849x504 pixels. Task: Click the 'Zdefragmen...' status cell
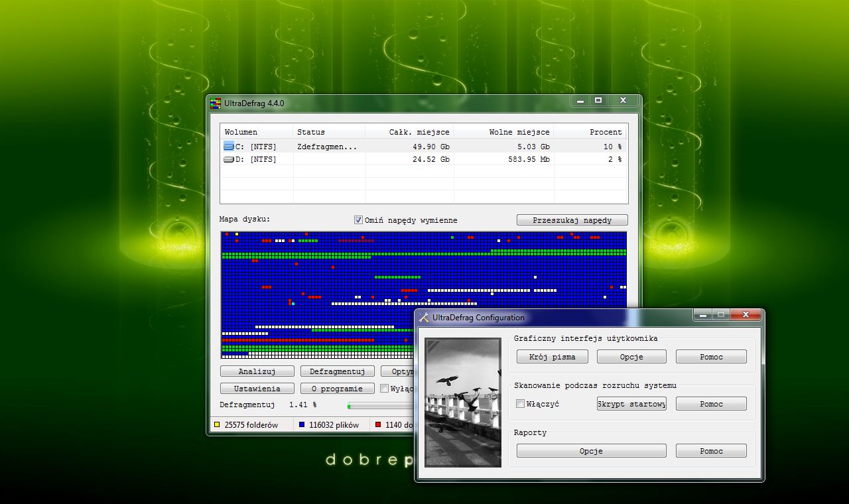click(327, 147)
